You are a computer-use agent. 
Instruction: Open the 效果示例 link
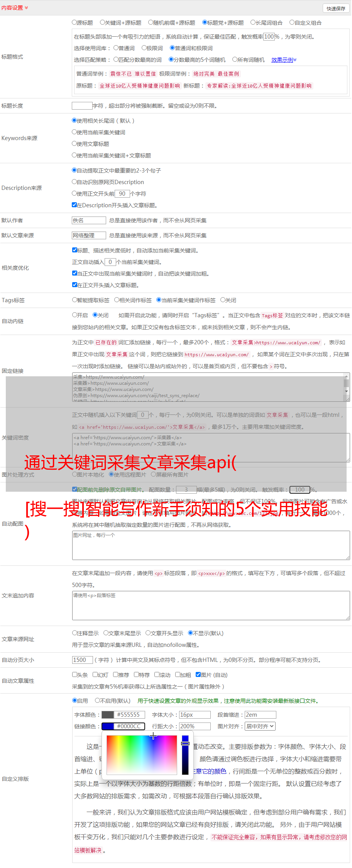[284, 60]
